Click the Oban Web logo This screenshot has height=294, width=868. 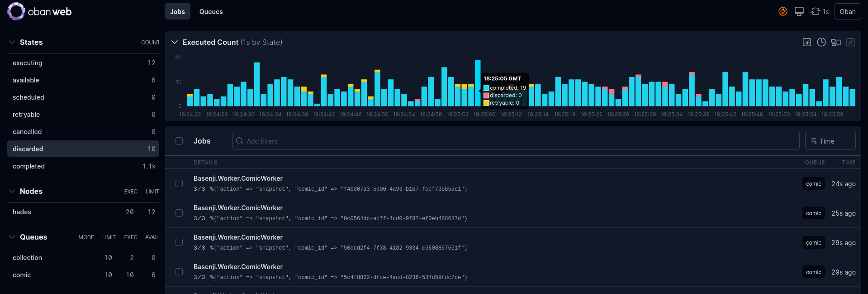[x=39, y=12]
